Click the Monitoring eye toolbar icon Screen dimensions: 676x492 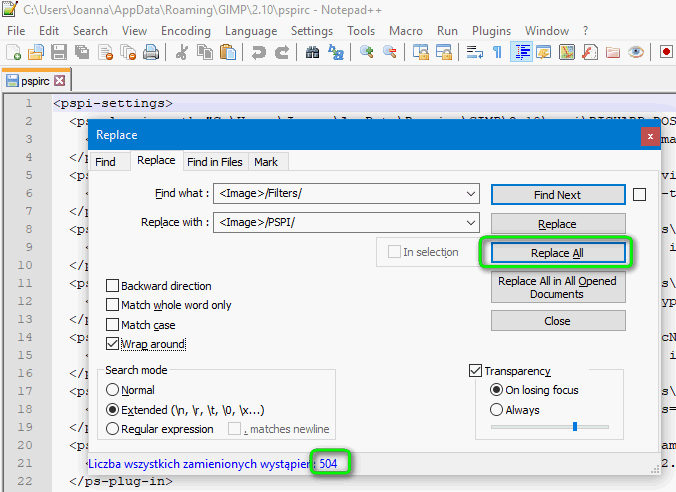tap(636, 53)
